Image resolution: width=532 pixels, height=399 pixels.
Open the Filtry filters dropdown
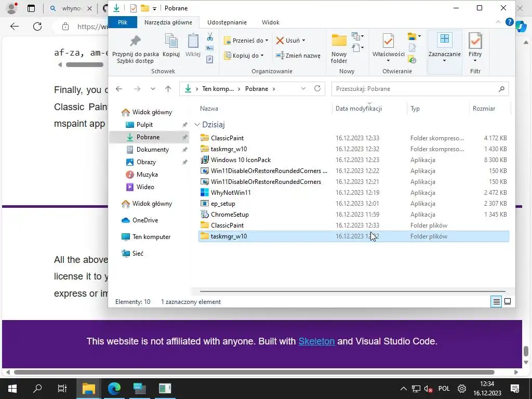click(x=475, y=48)
